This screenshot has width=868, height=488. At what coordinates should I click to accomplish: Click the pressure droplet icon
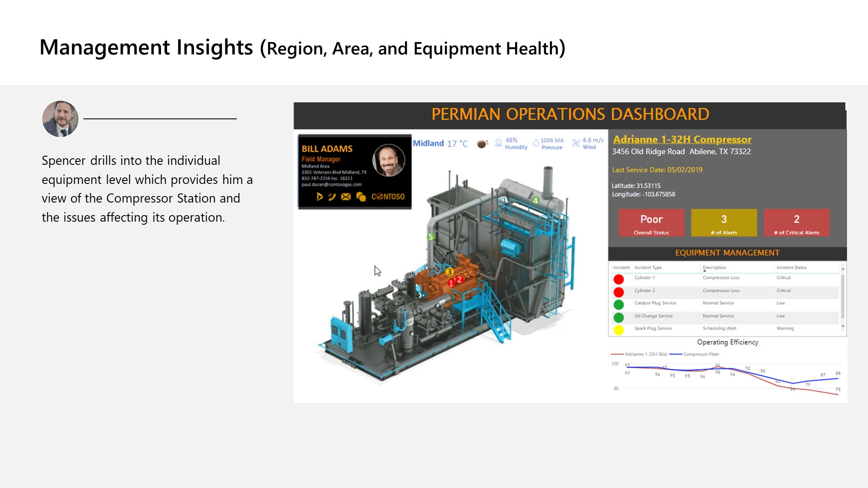536,143
